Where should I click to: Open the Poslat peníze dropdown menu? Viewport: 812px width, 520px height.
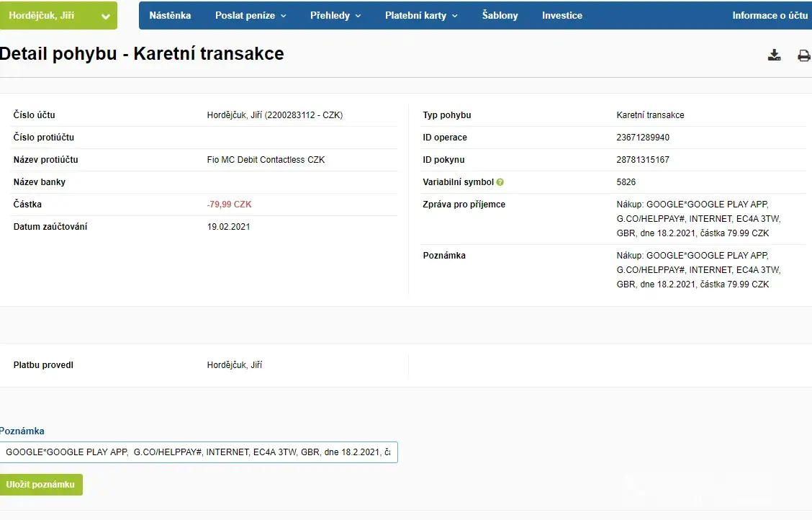[x=251, y=15]
